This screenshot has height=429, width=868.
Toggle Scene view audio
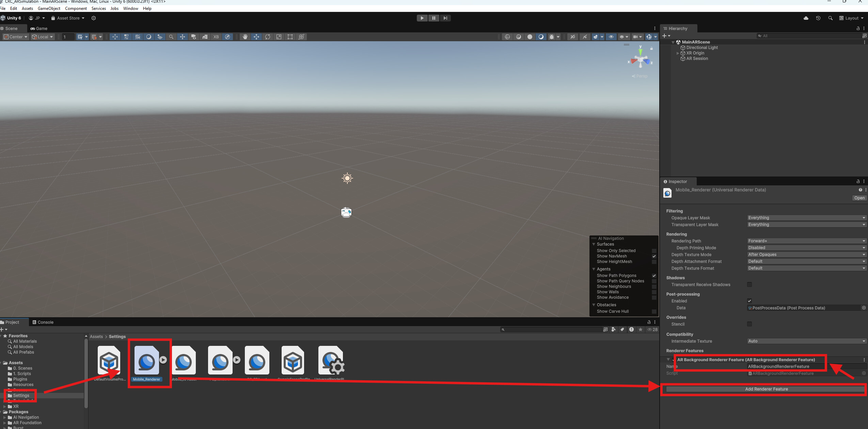pos(585,37)
